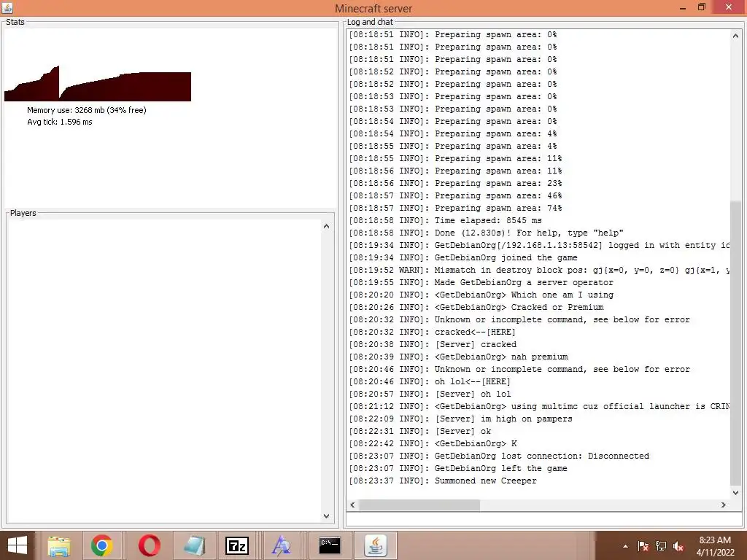Open network status tray icon

click(661, 546)
